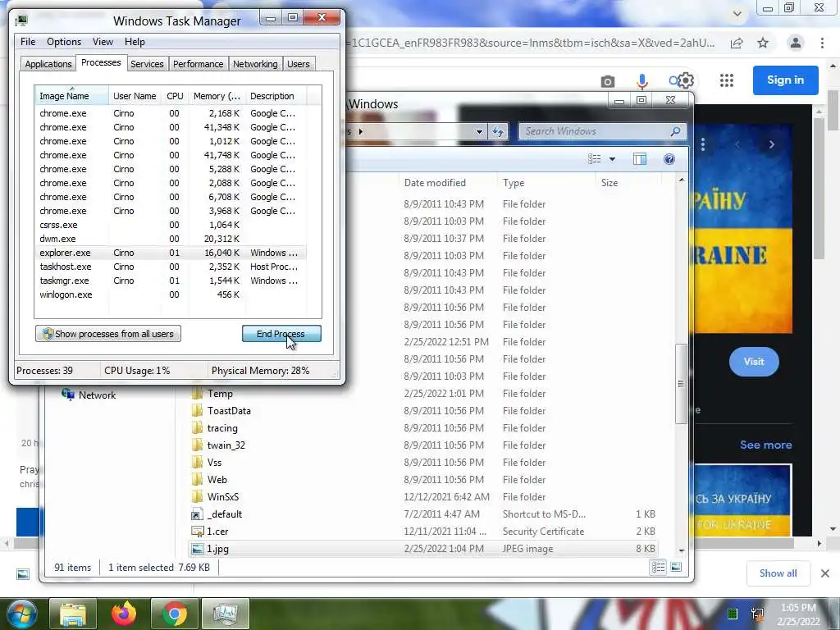Open the Chrome profile avatar
Viewport: 840px width, 630px height.
coord(796,43)
